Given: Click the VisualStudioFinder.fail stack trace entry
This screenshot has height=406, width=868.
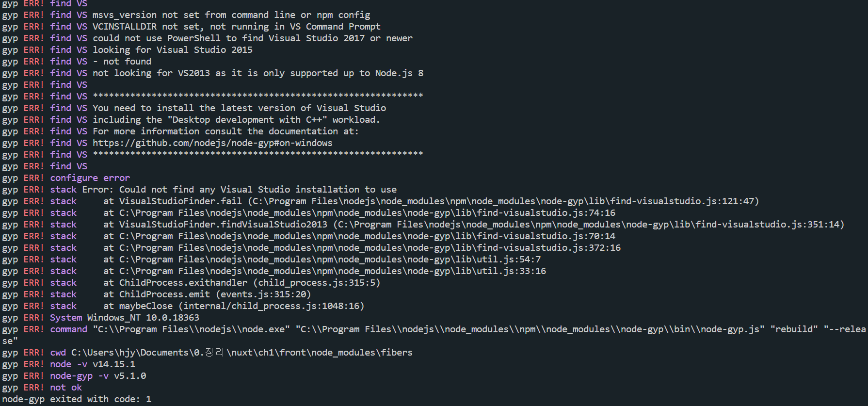Looking at the screenshot, I should pyautogui.click(x=431, y=201).
